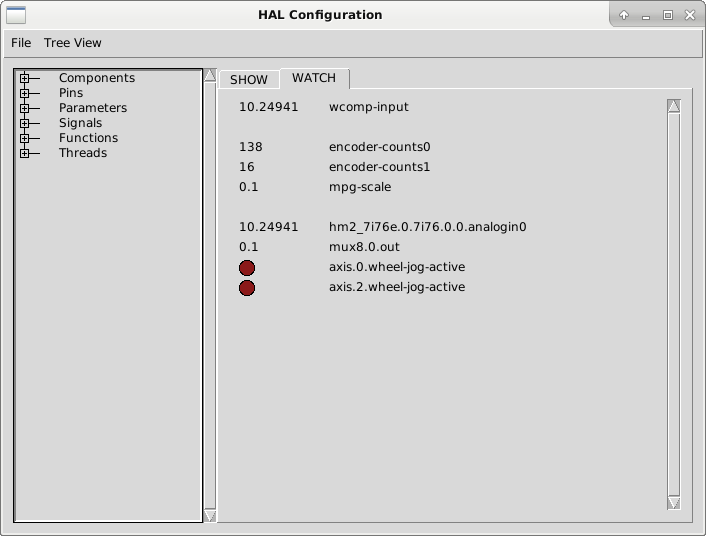Click the 0.1 value beside mux8.0.out
706x536 pixels.
pos(249,247)
